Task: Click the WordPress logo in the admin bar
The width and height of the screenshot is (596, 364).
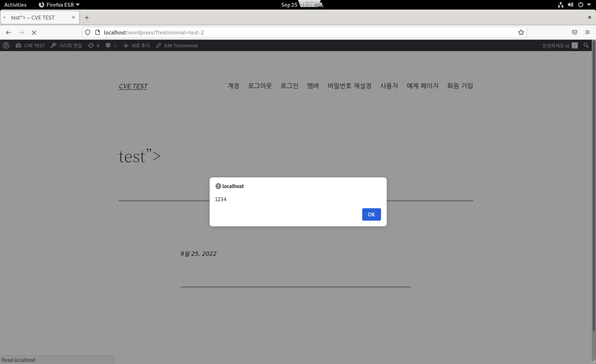Action: (6, 45)
